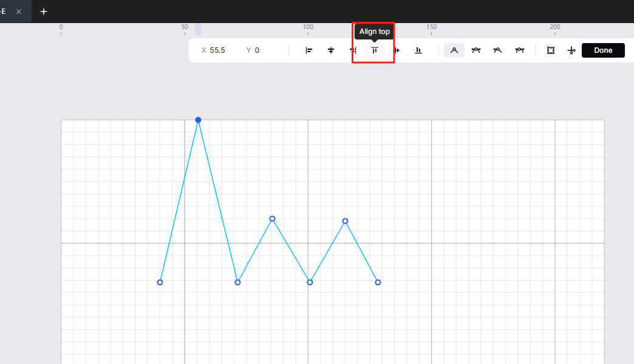634x364 pixels.
Task: Click the Align vertical center icon
Action: (397, 50)
